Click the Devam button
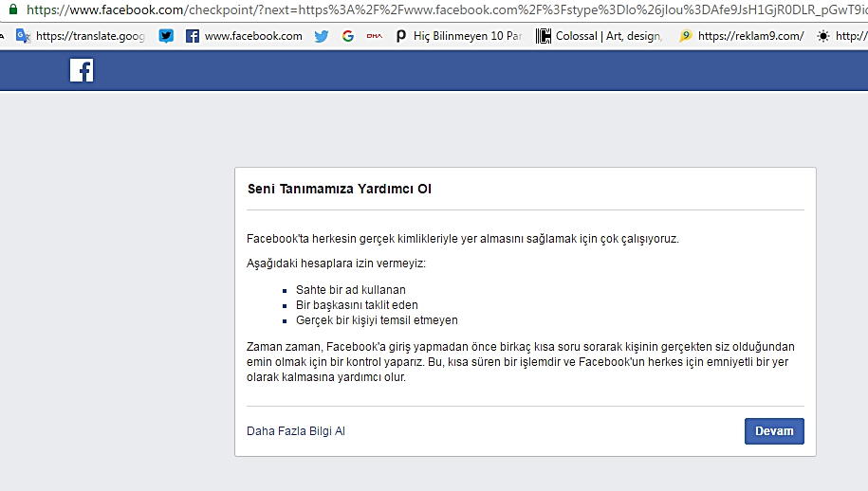868x491 pixels. pos(774,430)
